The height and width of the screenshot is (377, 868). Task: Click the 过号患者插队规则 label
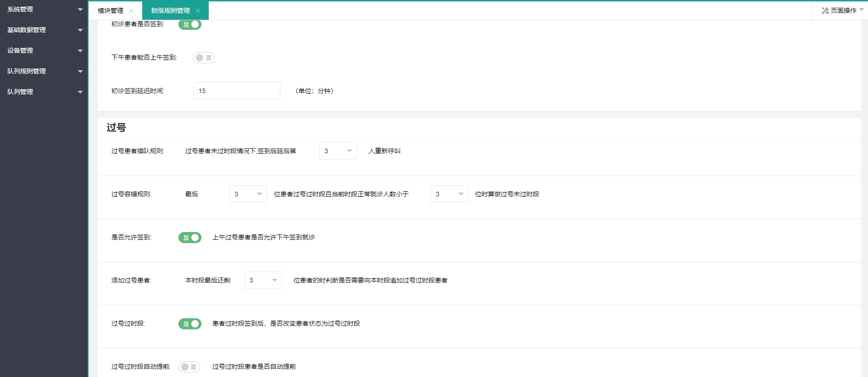pos(138,151)
